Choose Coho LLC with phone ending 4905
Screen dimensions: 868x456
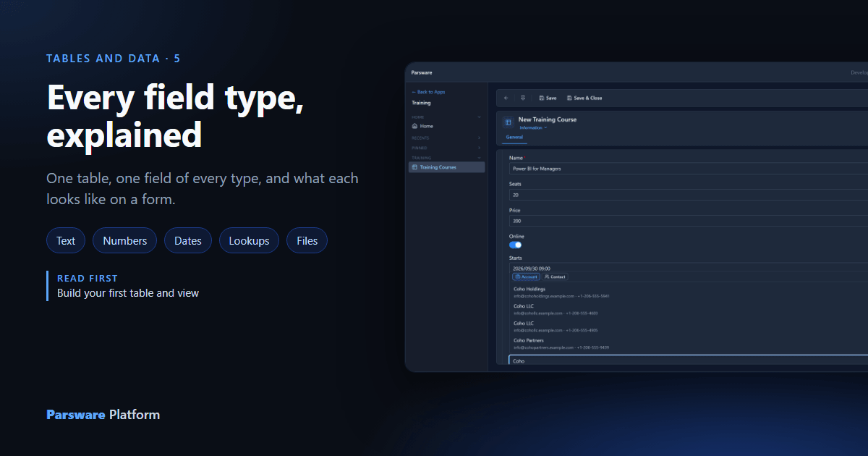688,326
